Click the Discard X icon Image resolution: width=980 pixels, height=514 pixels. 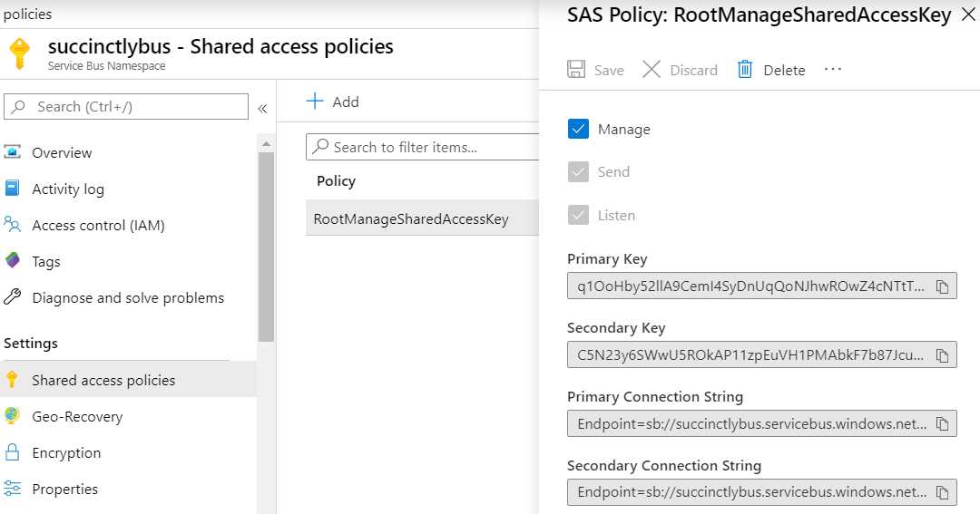(x=652, y=69)
